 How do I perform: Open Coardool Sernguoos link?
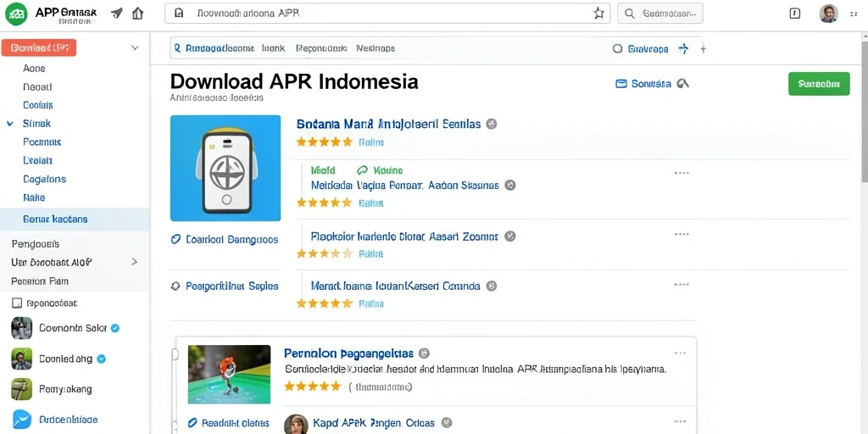232,240
